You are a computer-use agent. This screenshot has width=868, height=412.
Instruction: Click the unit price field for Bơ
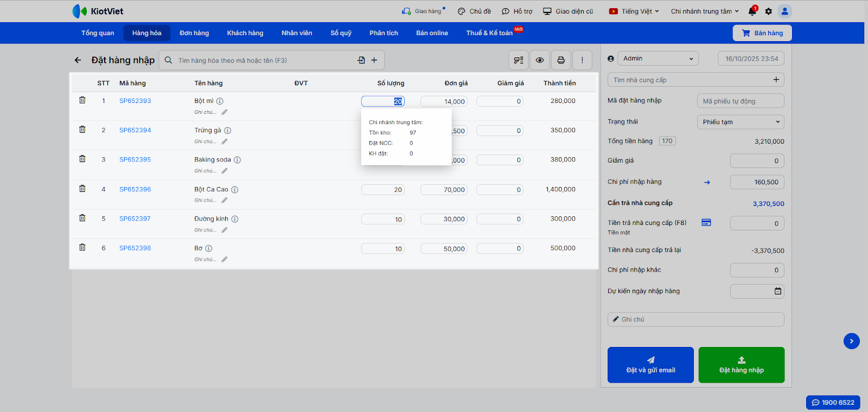(x=444, y=249)
